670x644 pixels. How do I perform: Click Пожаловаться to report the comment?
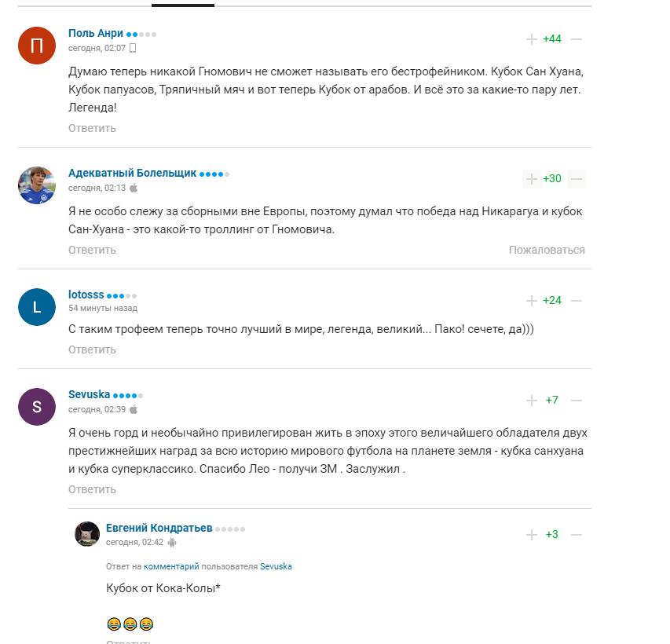pos(547,250)
